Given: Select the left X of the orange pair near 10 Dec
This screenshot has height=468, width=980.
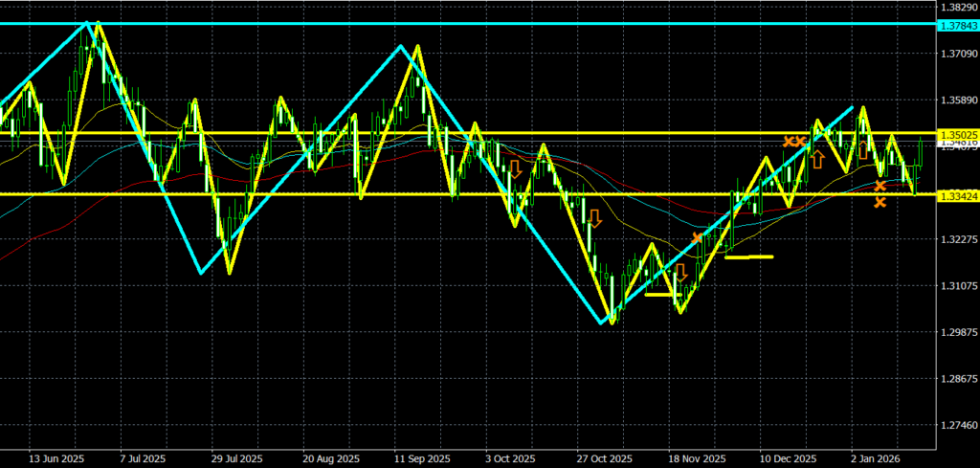Looking at the screenshot, I should coord(789,142).
